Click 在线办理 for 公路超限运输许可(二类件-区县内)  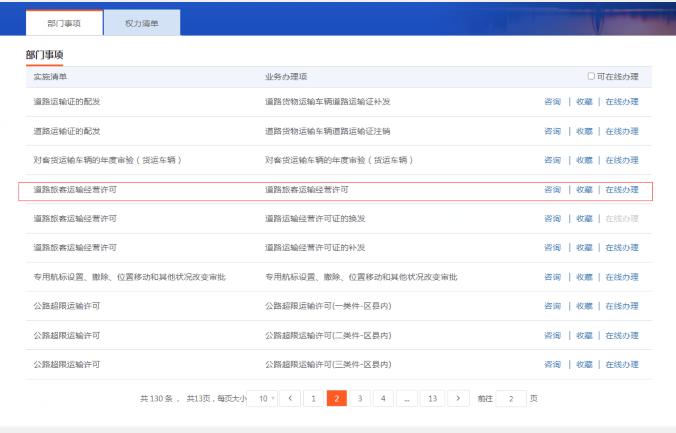(x=622, y=335)
